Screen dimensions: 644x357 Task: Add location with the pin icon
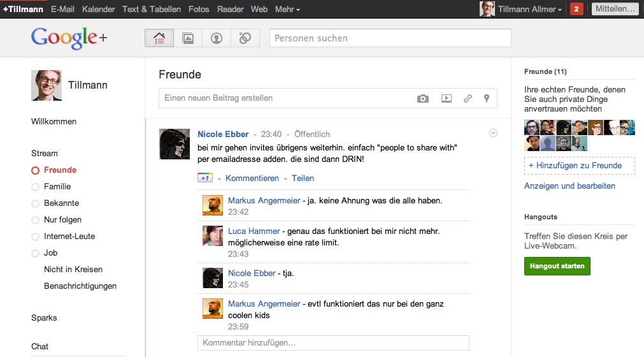[486, 99]
